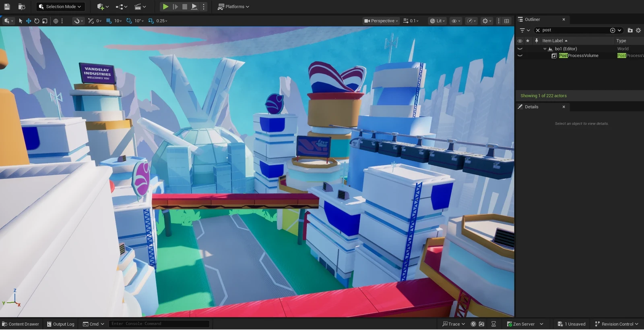Open the Cinematics clapperboard menu

tap(140, 6)
